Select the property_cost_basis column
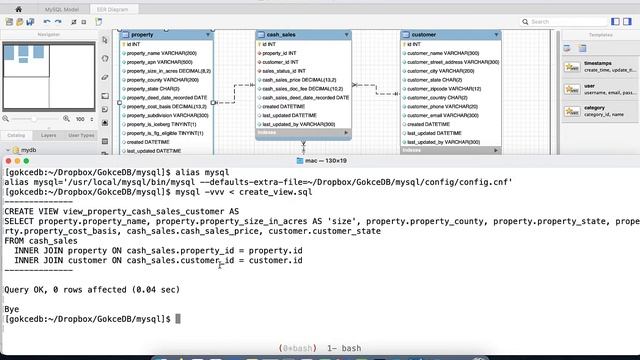This screenshot has height=360, width=640. 167,107
